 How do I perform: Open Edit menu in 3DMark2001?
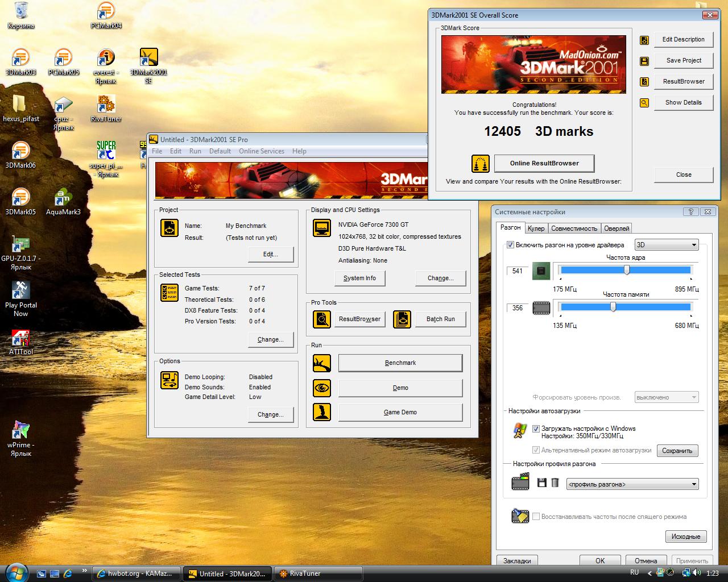coord(176,151)
